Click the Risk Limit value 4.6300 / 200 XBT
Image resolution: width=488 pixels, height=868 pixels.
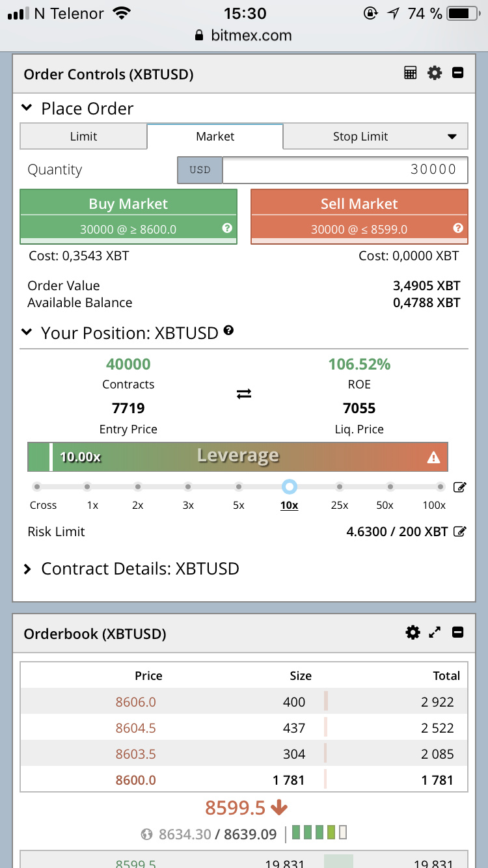(x=397, y=532)
